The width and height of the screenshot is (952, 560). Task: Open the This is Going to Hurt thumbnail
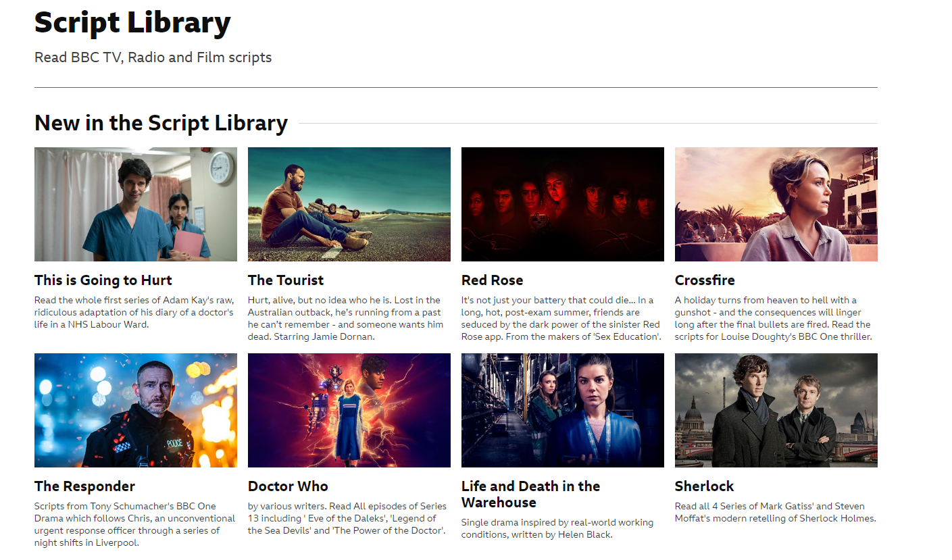[x=136, y=204]
